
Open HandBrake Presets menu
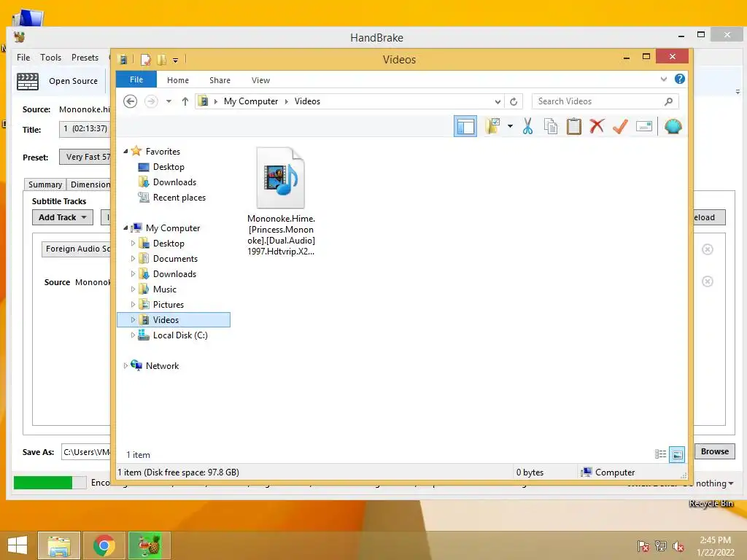pyautogui.click(x=85, y=58)
